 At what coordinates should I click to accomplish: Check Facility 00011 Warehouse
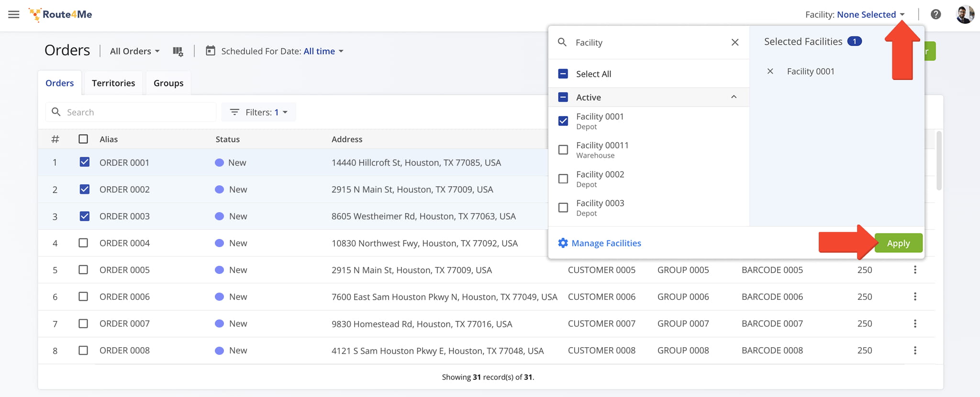563,149
